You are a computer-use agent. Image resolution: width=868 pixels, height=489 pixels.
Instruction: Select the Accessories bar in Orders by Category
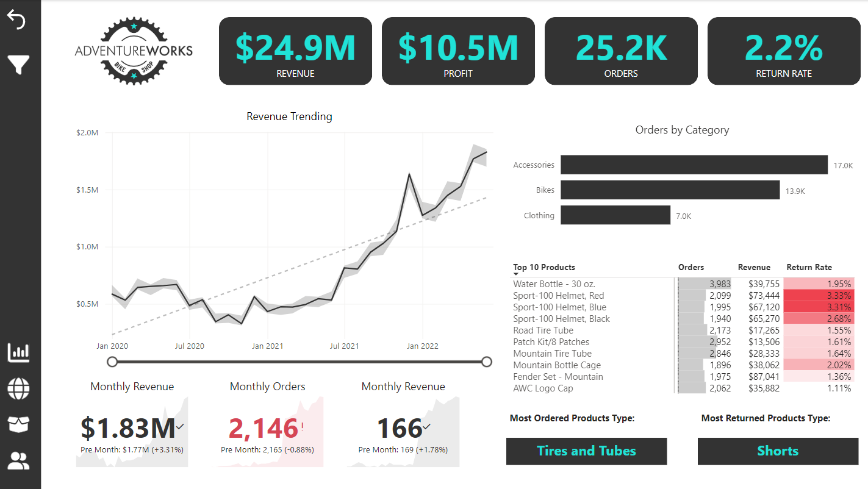click(x=694, y=165)
